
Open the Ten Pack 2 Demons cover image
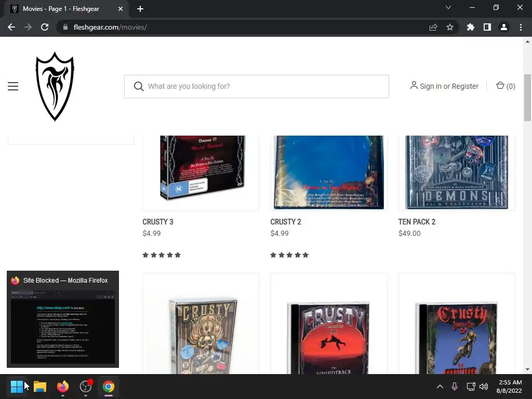coord(457,172)
